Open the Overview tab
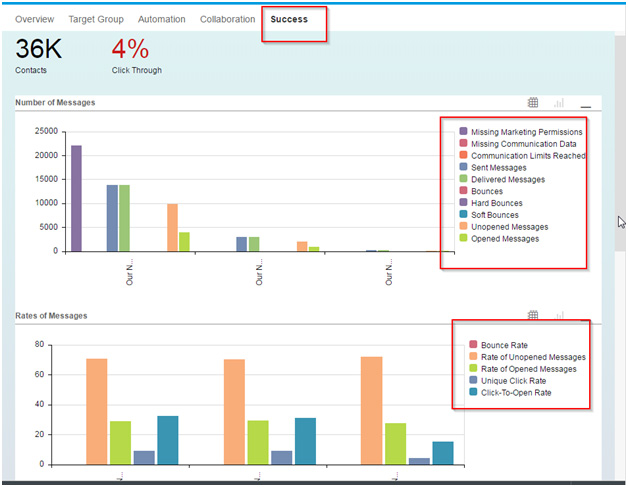This screenshot has width=628, height=487. (x=34, y=19)
